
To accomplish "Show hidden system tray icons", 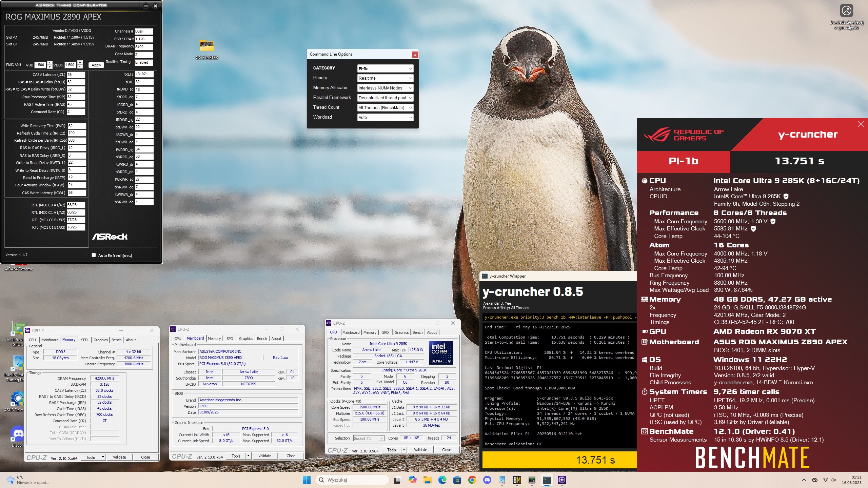I will 804,480.
